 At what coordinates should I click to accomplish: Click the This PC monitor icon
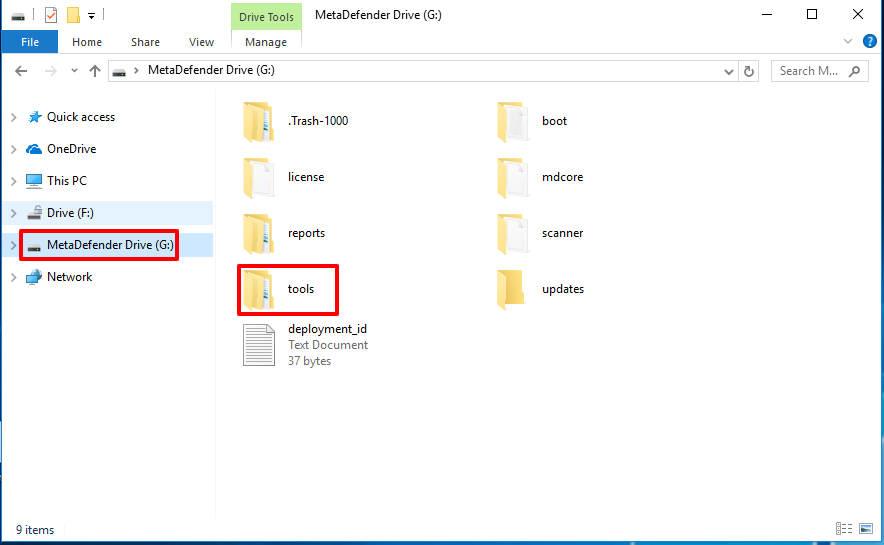click(x=34, y=181)
